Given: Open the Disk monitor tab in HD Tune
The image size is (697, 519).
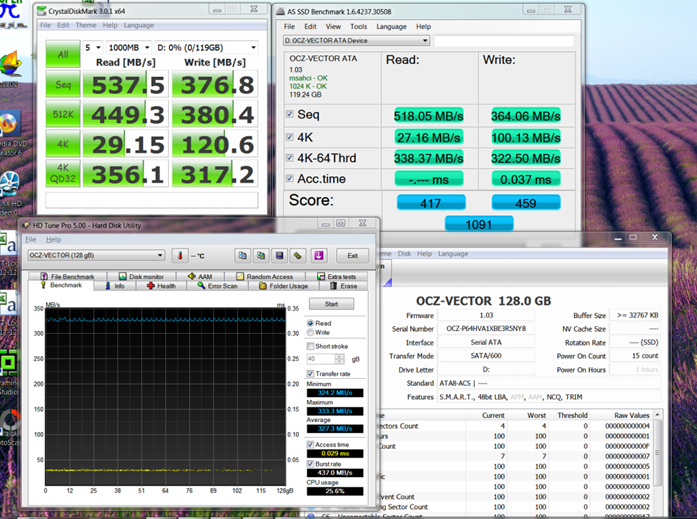Looking at the screenshot, I should click(141, 276).
